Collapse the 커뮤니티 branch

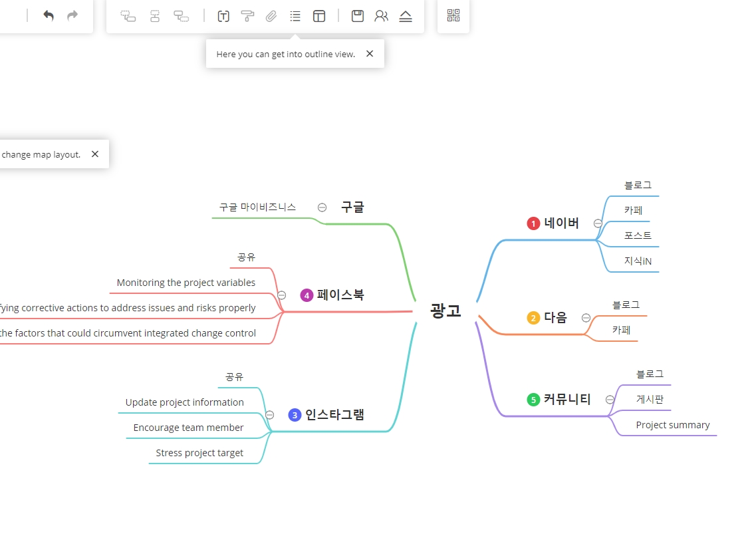tap(610, 400)
